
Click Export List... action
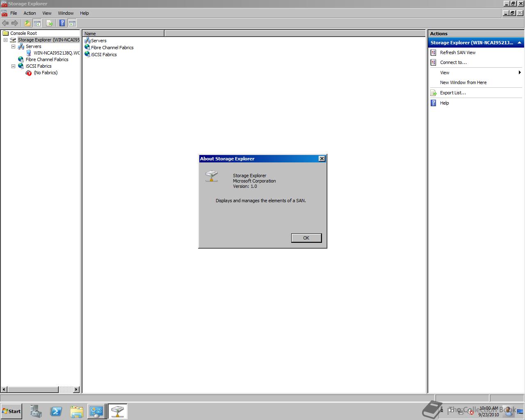pos(453,93)
